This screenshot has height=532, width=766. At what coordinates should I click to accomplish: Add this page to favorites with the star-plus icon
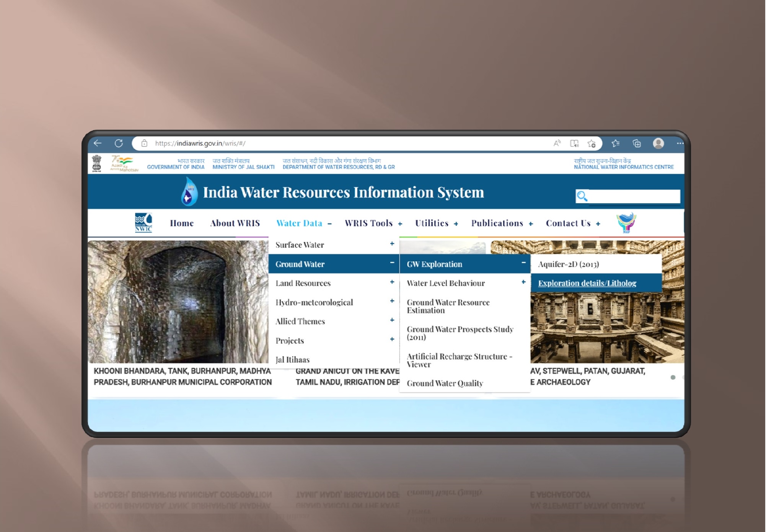(592, 144)
